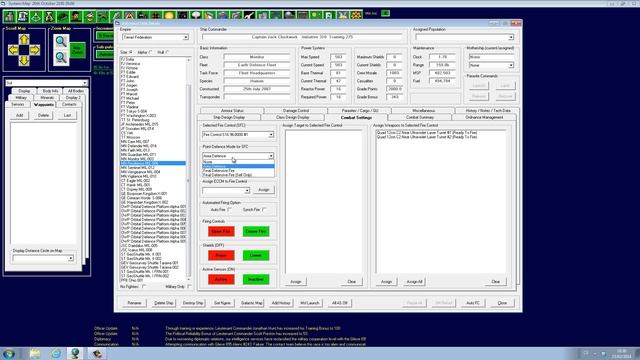Click the dome building toolbar icon
The image size is (640, 360).
point(23,16)
